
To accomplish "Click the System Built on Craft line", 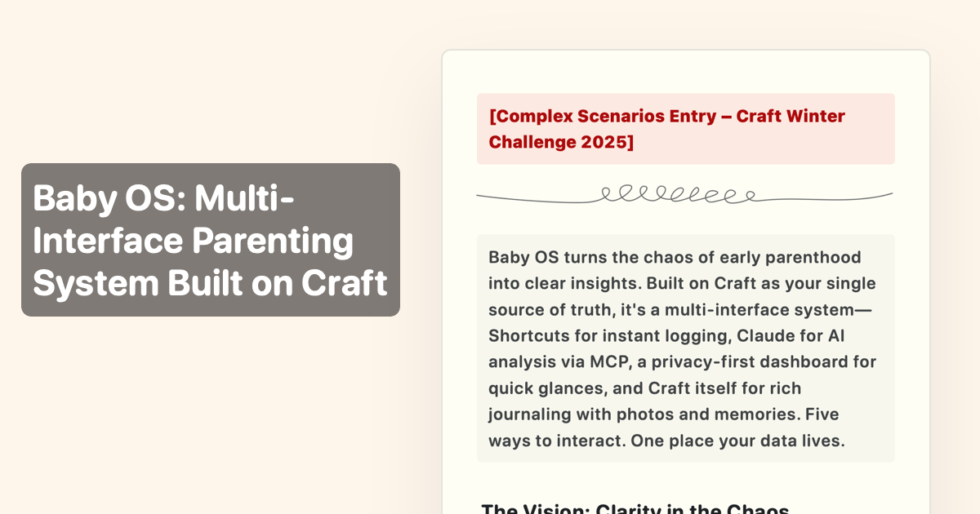I will (210, 282).
